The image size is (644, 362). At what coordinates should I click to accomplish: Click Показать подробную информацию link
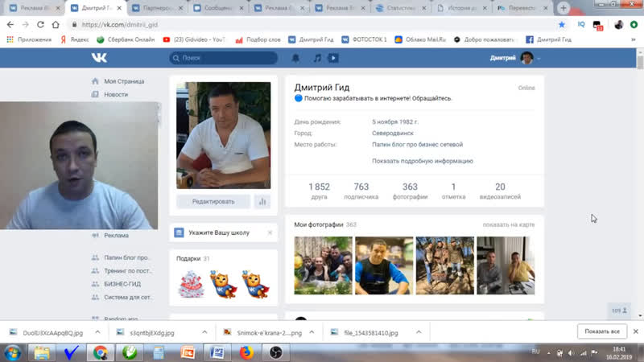[422, 161]
